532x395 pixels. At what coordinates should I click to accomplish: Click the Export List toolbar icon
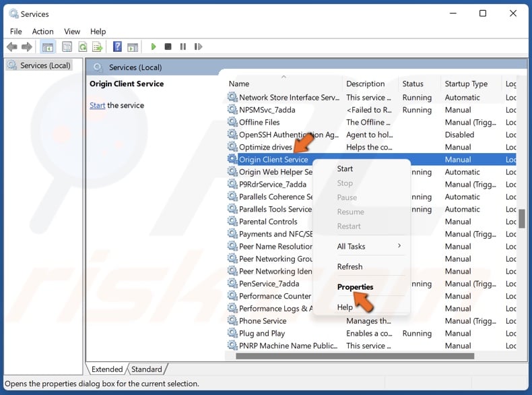tap(98, 47)
